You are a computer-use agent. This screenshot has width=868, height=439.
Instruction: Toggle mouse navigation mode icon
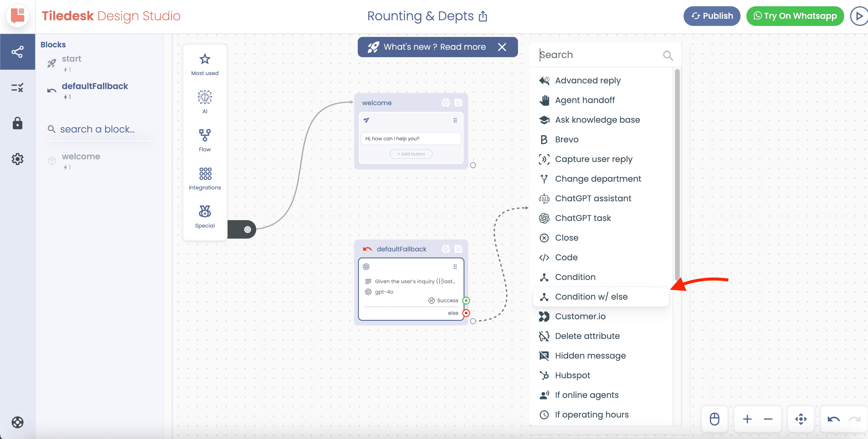pos(714,419)
